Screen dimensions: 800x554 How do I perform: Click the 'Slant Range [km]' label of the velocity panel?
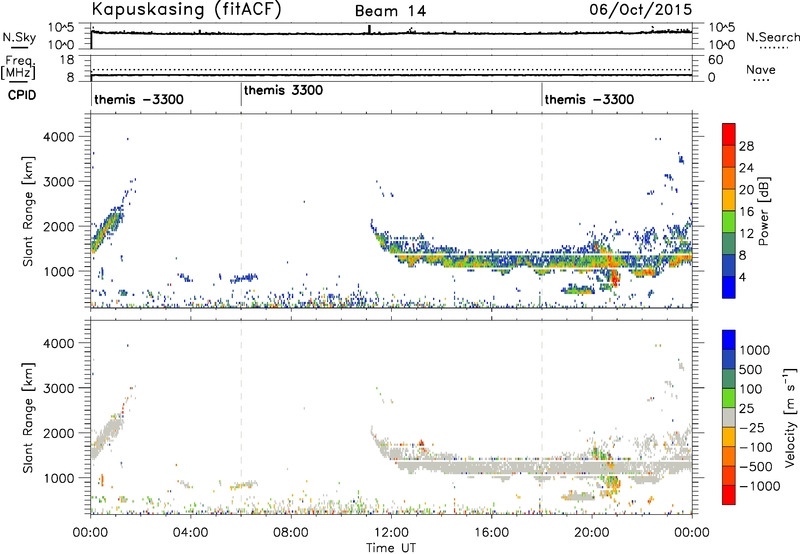point(28,418)
